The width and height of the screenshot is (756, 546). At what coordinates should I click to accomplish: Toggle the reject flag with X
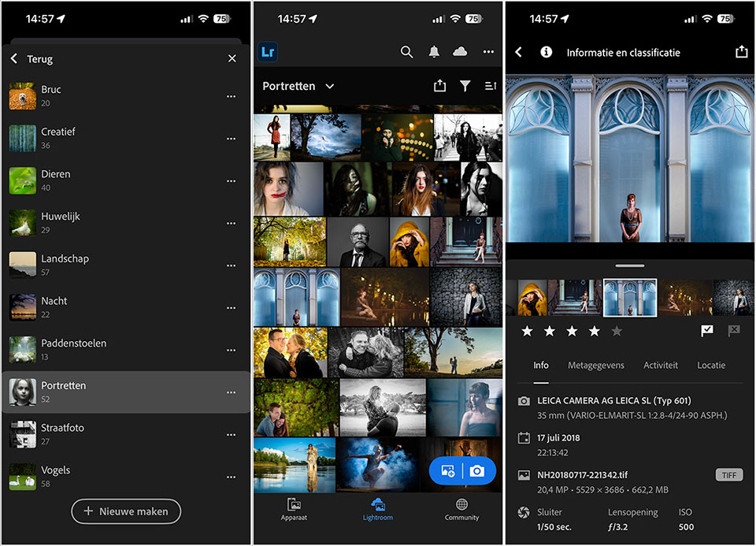(734, 331)
